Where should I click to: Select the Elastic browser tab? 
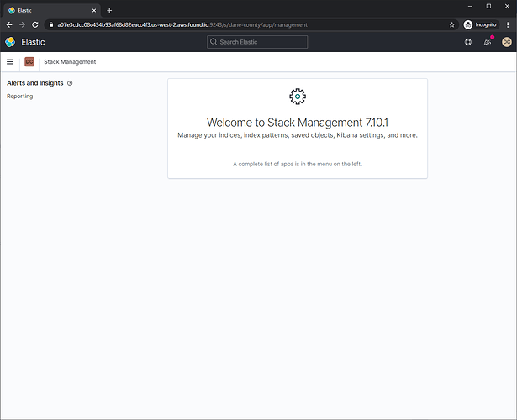pyautogui.click(x=52, y=11)
